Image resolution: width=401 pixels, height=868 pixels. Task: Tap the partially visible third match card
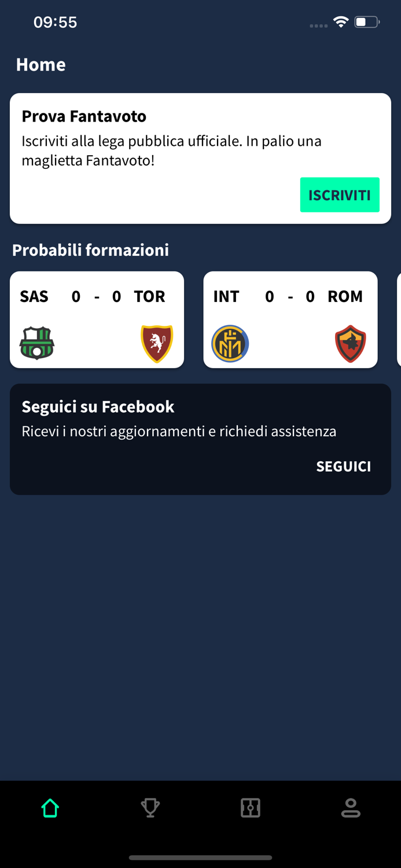coord(399,319)
